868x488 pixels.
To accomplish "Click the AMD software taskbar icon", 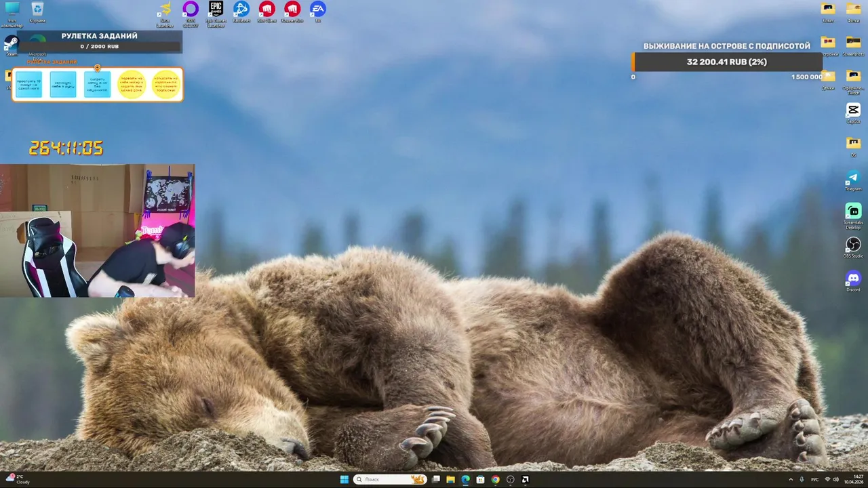I will pyautogui.click(x=525, y=479).
